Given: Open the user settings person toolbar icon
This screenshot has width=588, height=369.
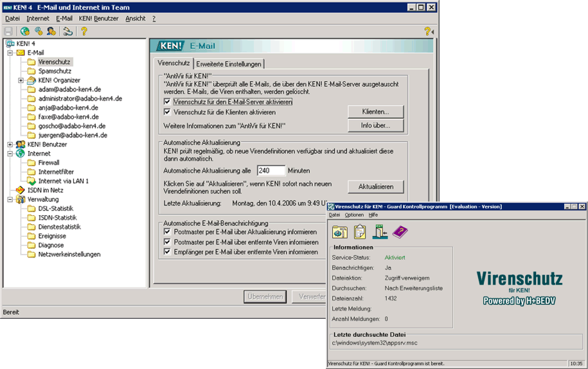Looking at the screenshot, I should point(51,32).
